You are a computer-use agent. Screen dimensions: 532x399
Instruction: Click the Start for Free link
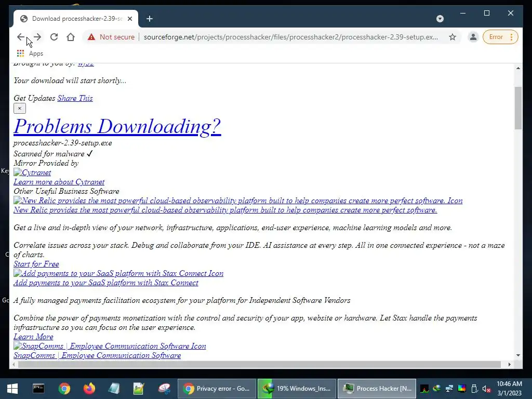(x=36, y=264)
